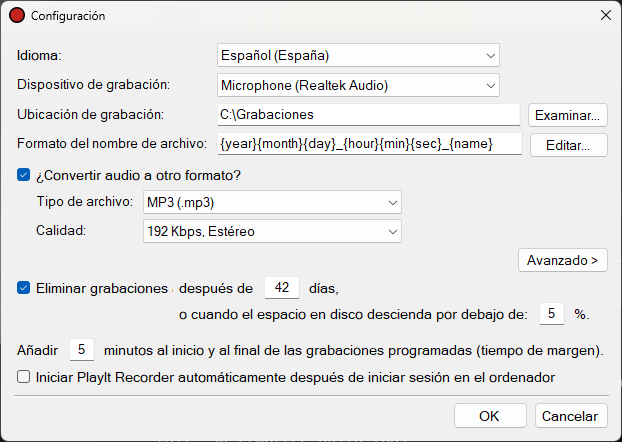The image size is (622, 442).
Task: Uncheck Convertir audio a otro formato
Action: click(23, 175)
